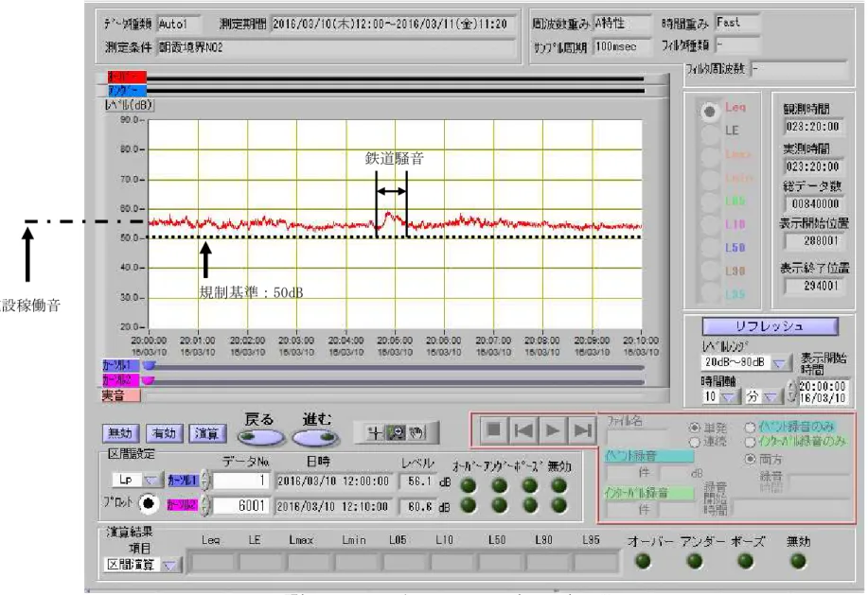Screen dimensions: 868x595
Task: Click the 時間重み Fast field
Action: click(736, 22)
